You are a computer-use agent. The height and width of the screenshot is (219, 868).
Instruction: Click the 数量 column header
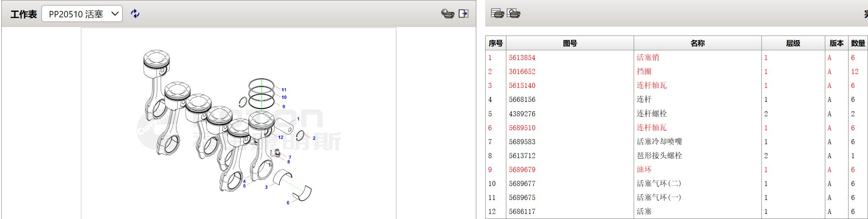858,43
